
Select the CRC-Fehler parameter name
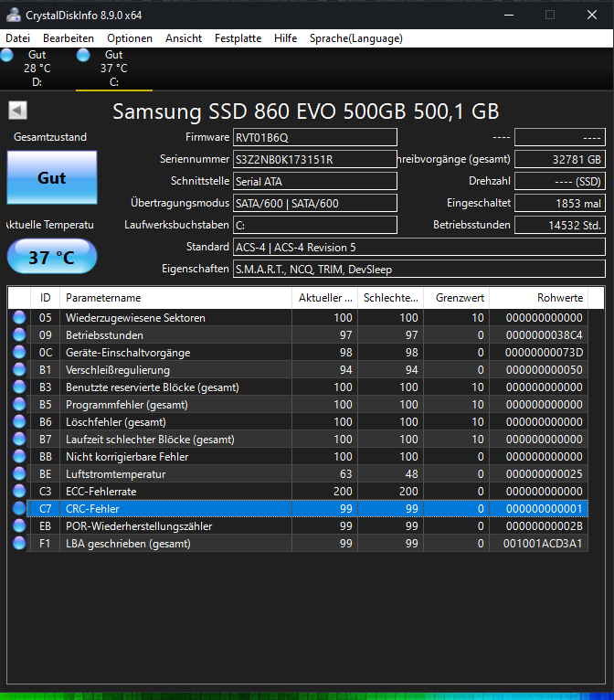pos(92,509)
